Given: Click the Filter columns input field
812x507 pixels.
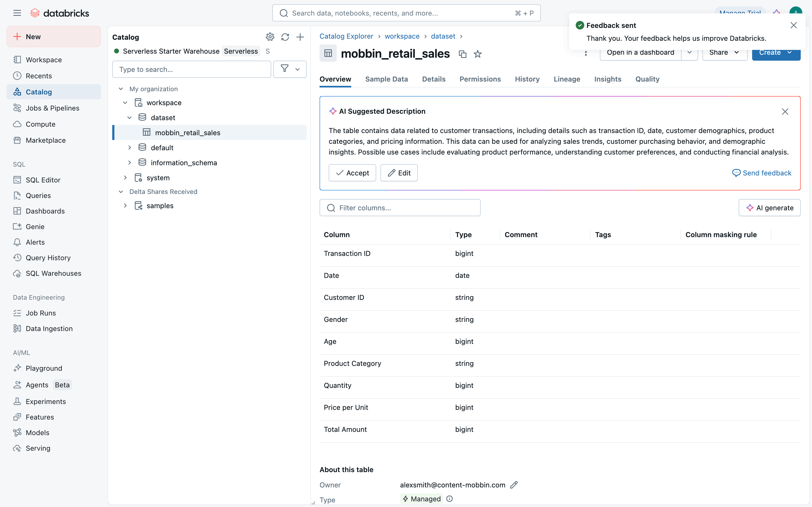Looking at the screenshot, I should click(400, 208).
